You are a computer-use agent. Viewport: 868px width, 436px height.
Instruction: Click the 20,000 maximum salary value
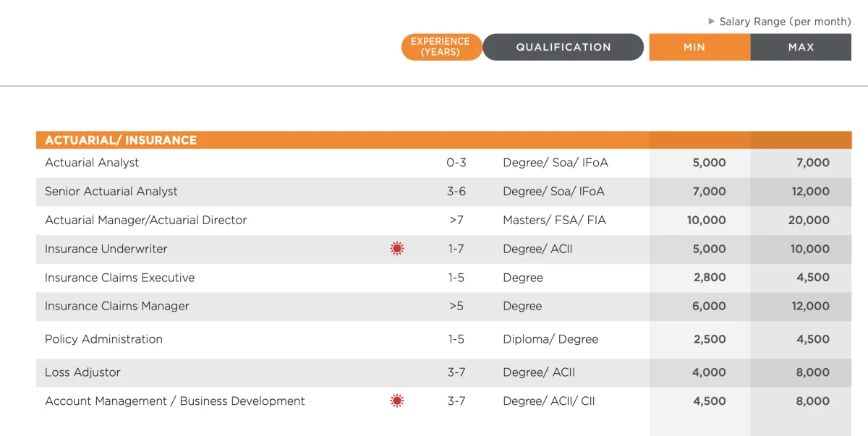coord(809,220)
